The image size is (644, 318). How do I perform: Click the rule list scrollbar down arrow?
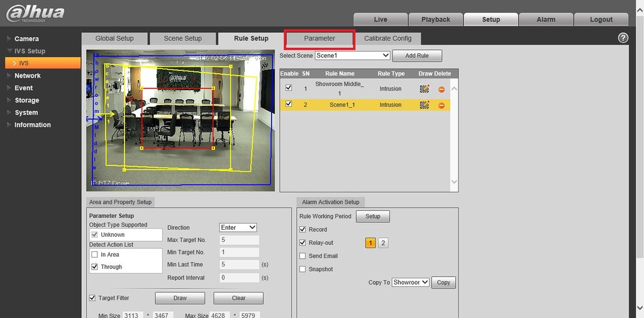(454, 181)
